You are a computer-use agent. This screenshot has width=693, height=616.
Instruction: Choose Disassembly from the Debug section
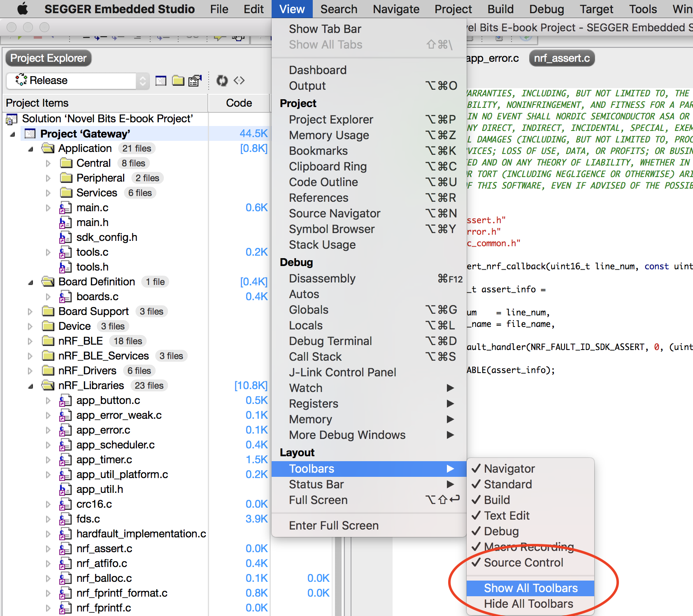click(x=369, y=278)
